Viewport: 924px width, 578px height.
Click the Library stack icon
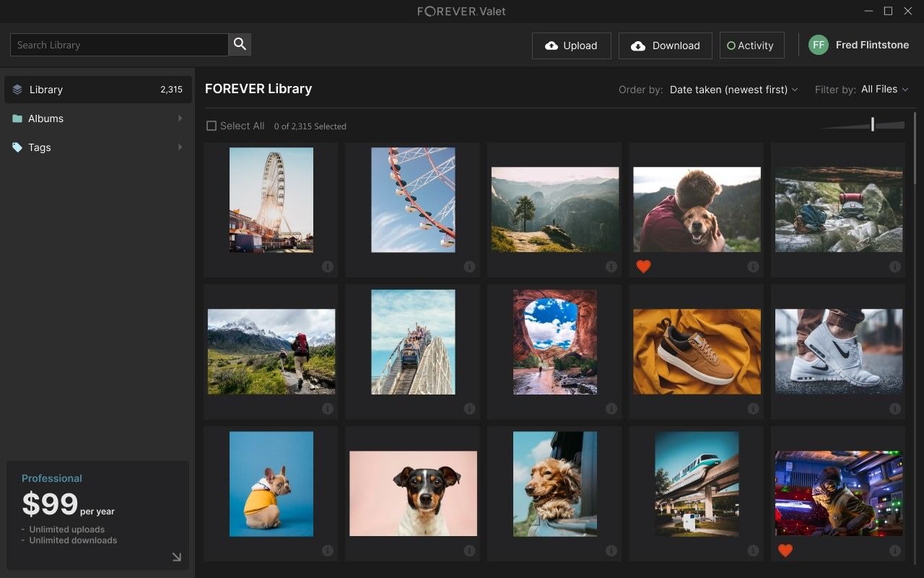point(17,90)
